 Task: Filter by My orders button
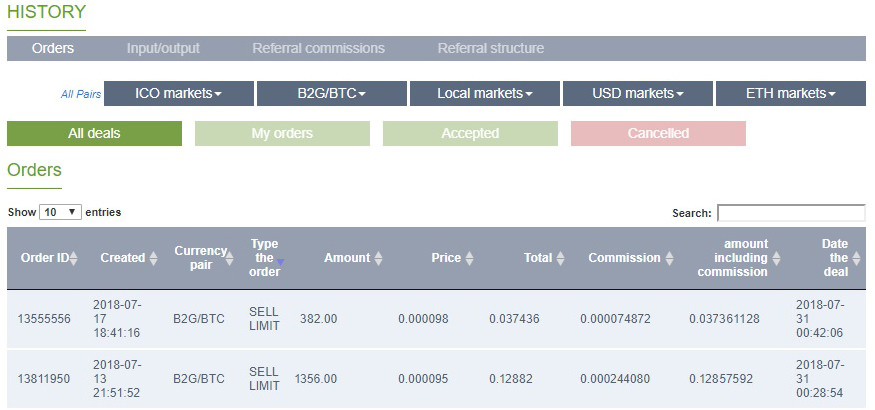coord(282,134)
